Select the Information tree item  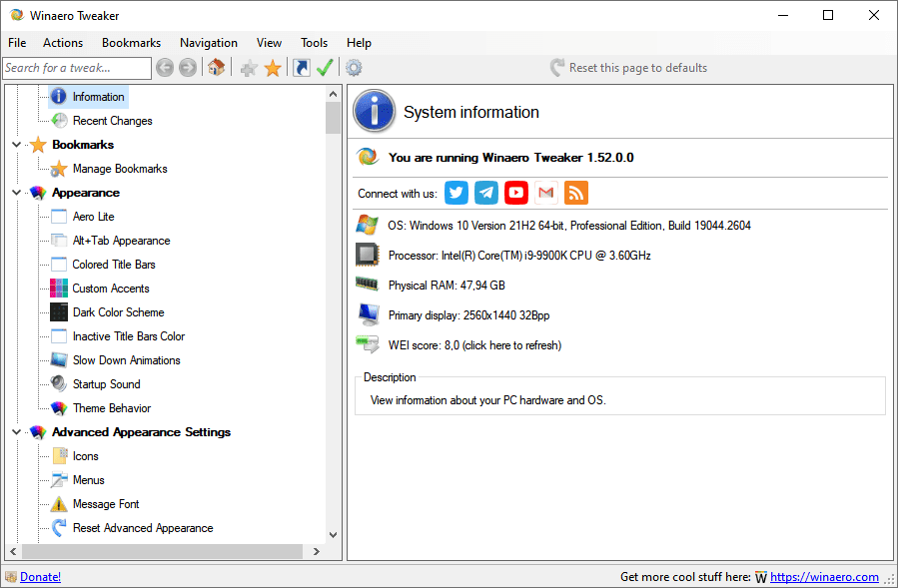[98, 97]
